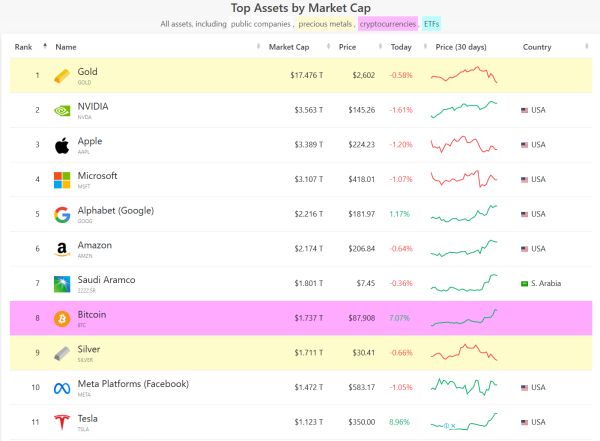Click the NVIDIA logo icon

click(x=62, y=111)
